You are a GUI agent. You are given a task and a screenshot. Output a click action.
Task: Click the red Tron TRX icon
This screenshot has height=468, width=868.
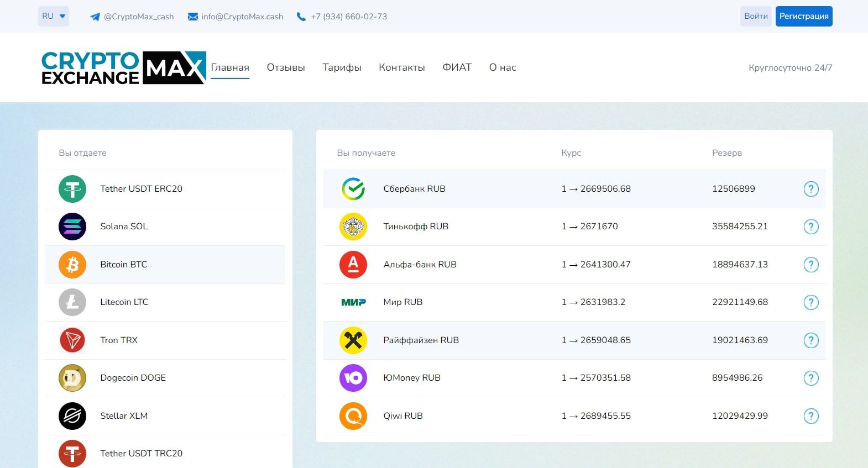72,340
